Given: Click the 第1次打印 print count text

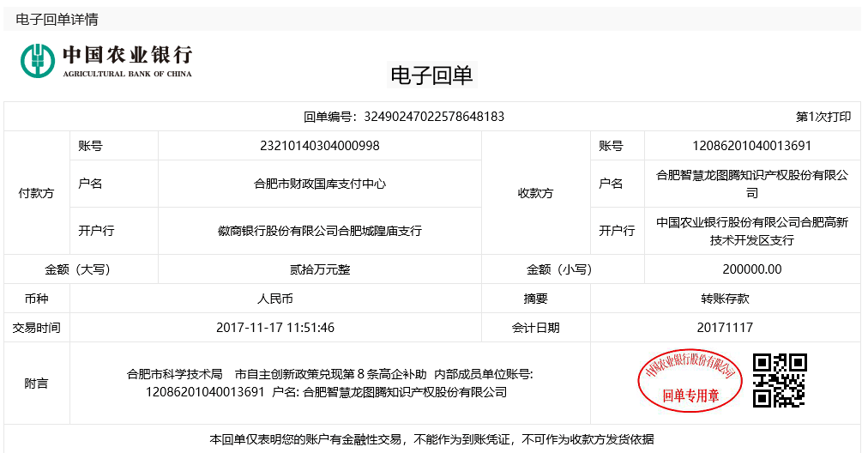Looking at the screenshot, I should (x=823, y=117).
